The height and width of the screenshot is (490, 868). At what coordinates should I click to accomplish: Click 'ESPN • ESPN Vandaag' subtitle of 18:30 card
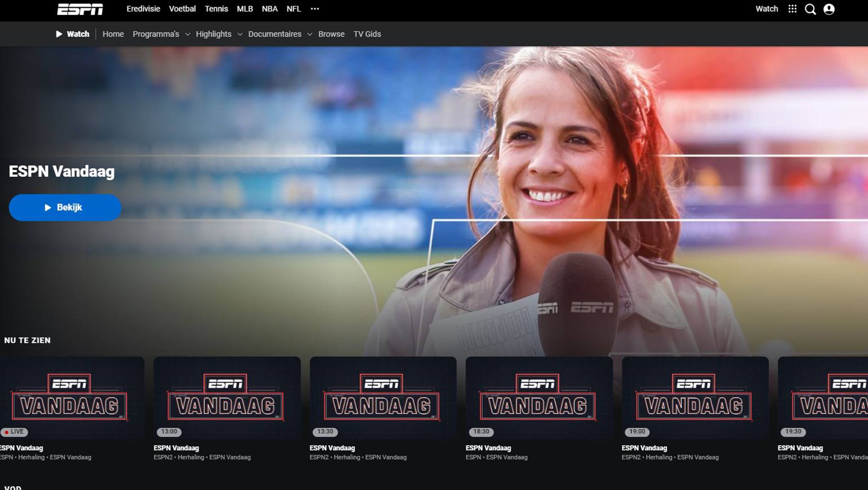click(x=496, y=457)
